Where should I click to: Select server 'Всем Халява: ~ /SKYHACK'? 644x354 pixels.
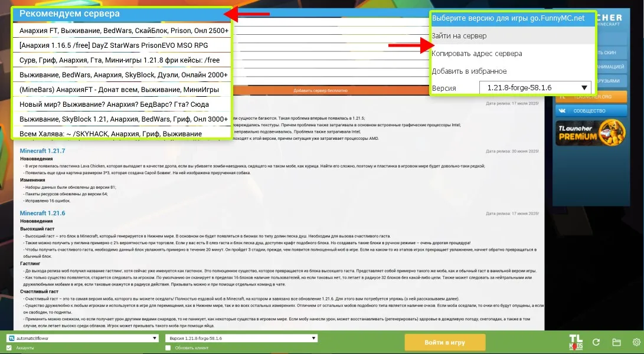click(x=122, y=133)
